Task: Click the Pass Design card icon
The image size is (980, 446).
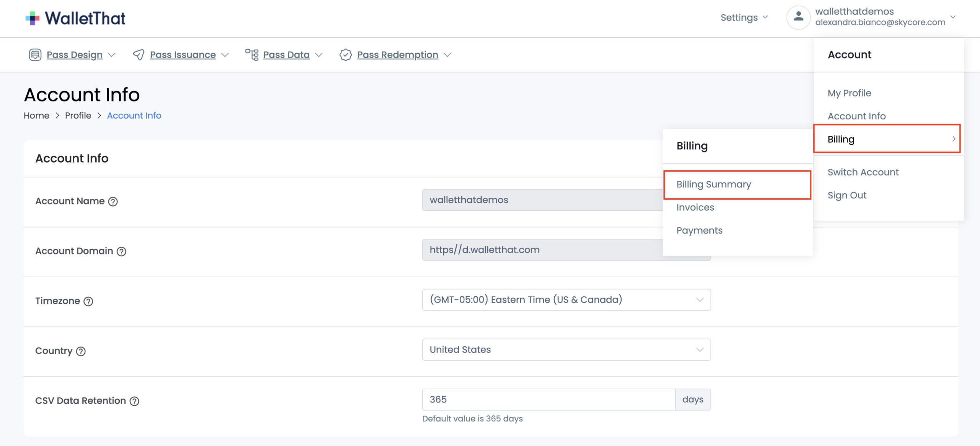Action: (35, 55)
